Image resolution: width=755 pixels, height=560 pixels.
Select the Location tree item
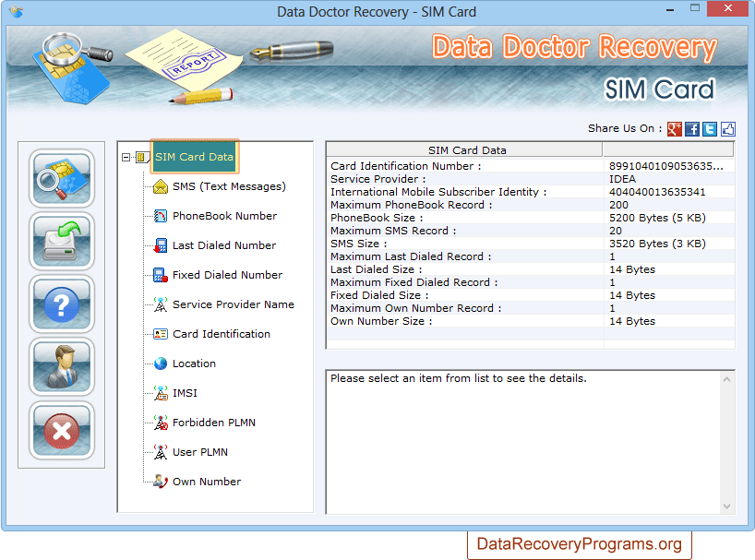point(194,363)
